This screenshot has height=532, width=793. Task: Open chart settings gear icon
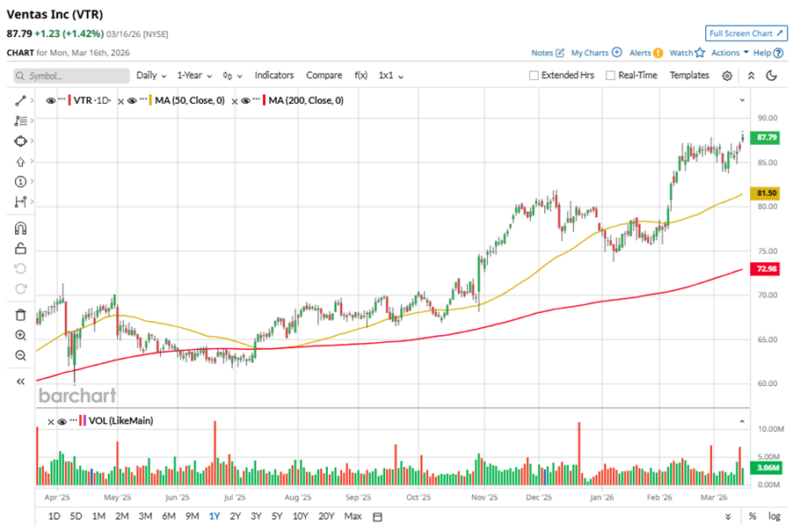click(x=727, y=76)
